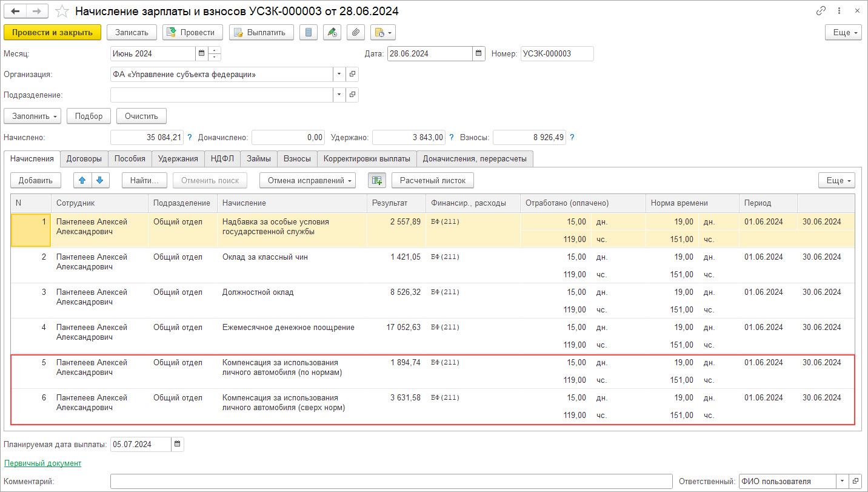This screenshot has height=492, width=868.
Task: Click the Очистить button
Action: click(x=141, y=116)
